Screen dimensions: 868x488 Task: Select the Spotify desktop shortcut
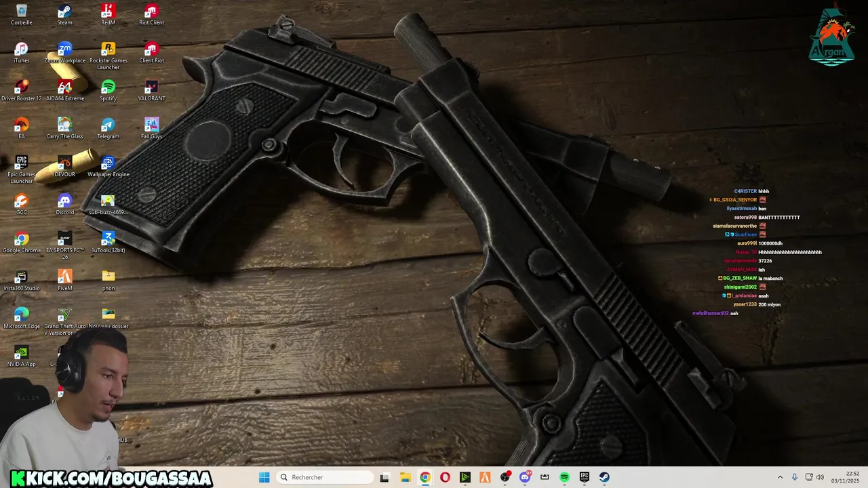coord(108,91)
